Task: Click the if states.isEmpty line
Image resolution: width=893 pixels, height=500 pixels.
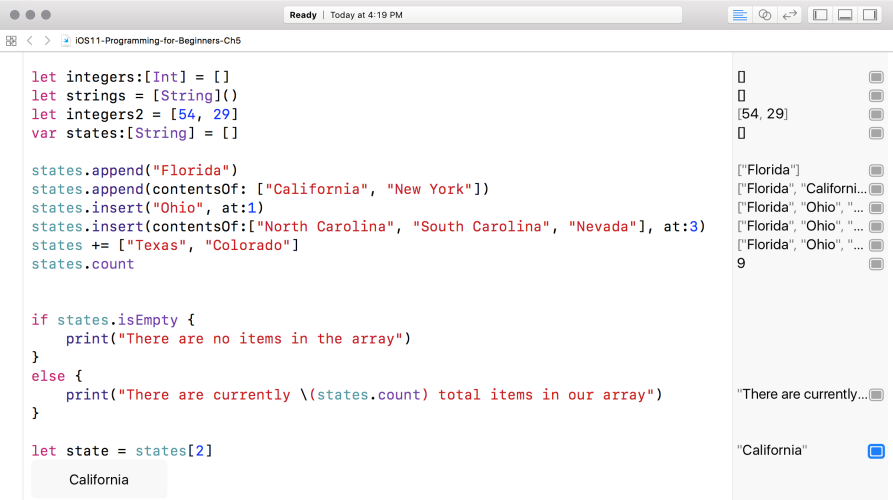Action: click(113, 320)
